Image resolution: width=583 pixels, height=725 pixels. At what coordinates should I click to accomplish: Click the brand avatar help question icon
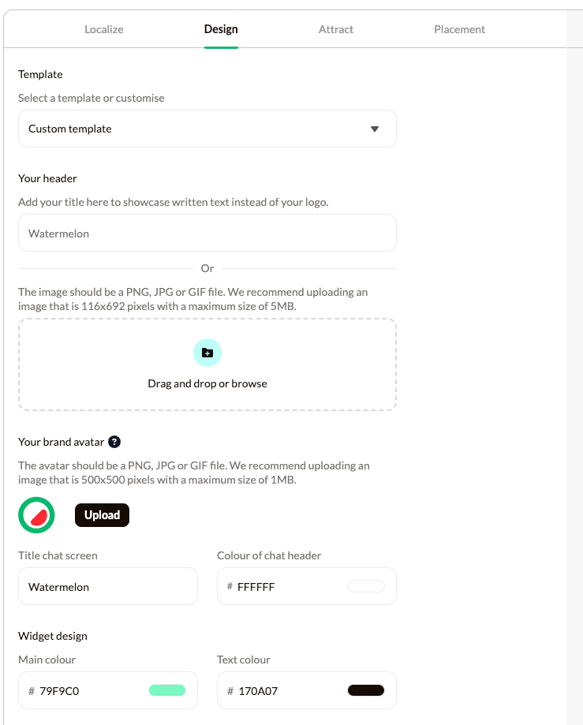114,442
